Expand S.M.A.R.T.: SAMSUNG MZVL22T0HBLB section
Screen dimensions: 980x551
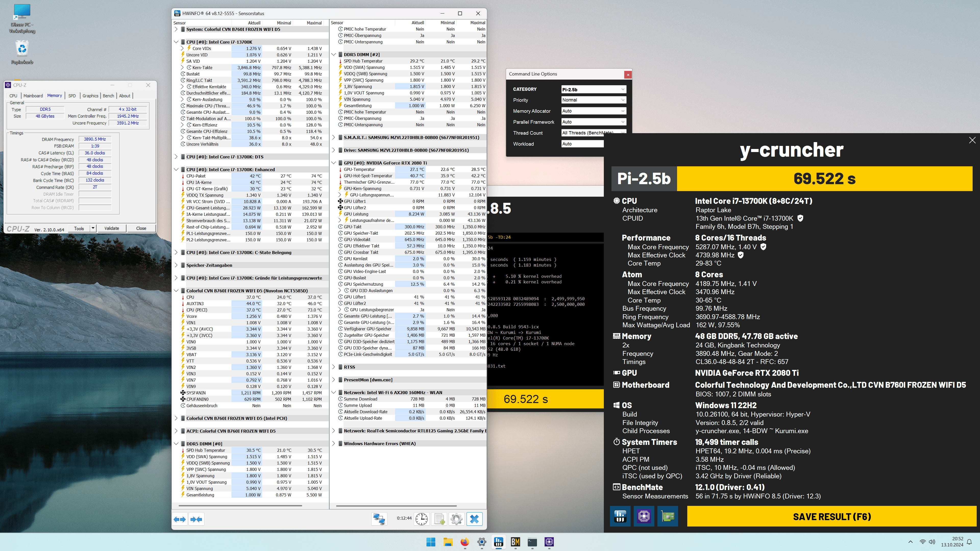click(x=334, y=137)
